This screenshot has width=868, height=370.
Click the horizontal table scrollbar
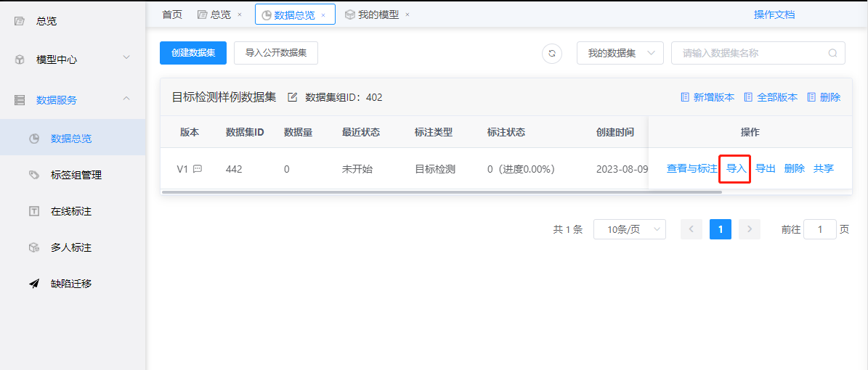441,192
